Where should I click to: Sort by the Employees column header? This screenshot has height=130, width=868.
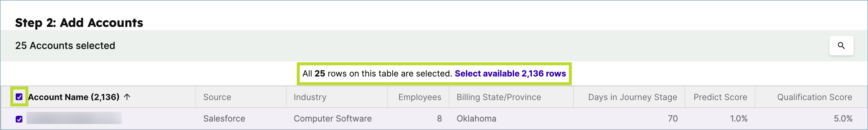pyautogui.click(x=420, y=97)
